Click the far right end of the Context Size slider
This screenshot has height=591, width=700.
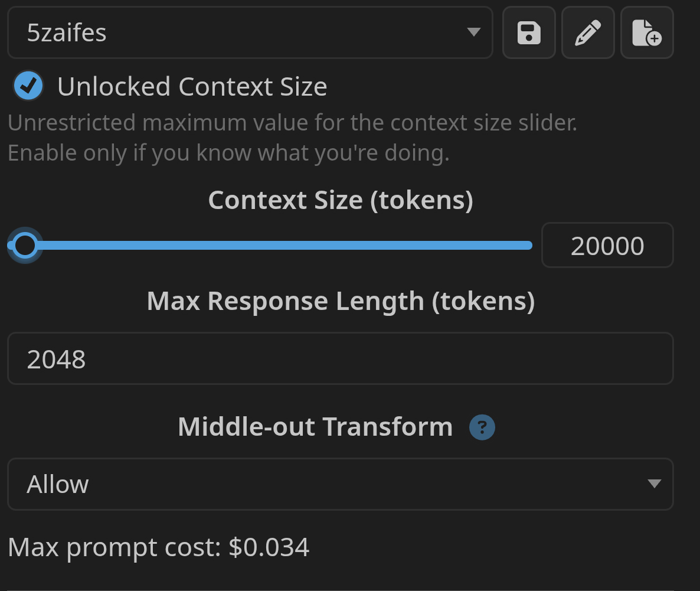point(529,245)
